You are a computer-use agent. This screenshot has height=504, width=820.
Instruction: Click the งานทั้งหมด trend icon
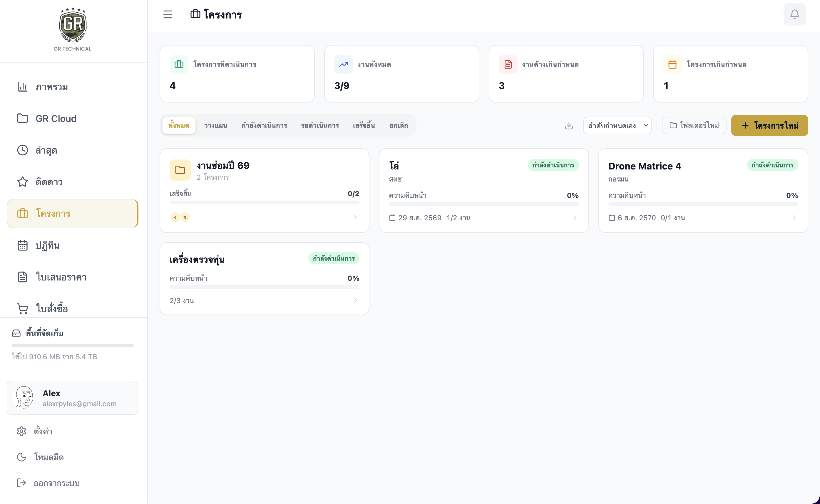tap(344, 64)
